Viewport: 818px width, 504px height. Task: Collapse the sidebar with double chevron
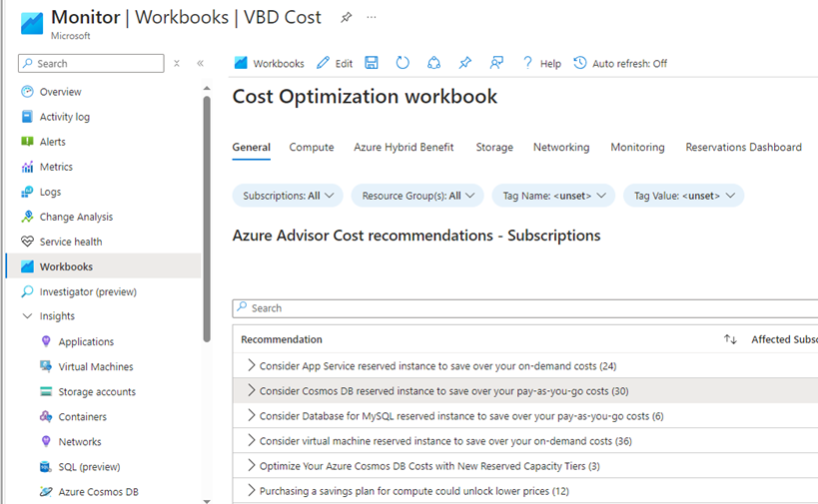[x=201, y=64]
